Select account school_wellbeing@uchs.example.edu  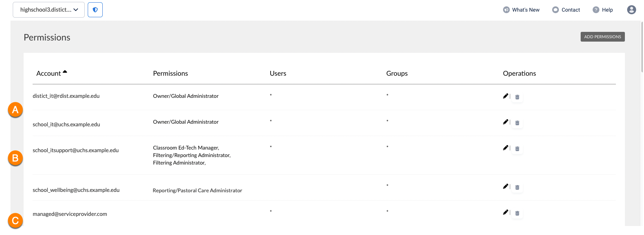tap(76, 190)
